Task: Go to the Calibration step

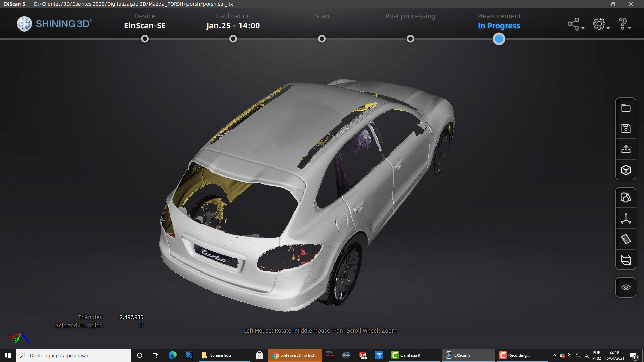Action: [233, 16]
